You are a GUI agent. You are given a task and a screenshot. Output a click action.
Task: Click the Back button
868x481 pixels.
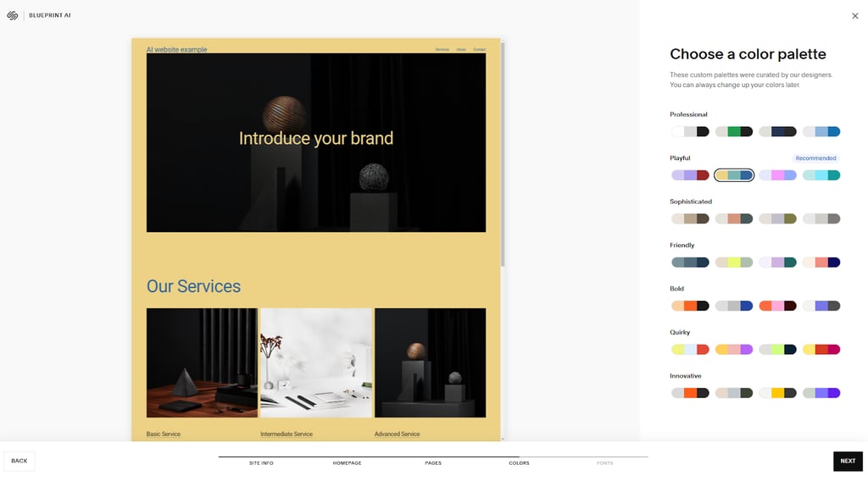click(x=19, y=461)
